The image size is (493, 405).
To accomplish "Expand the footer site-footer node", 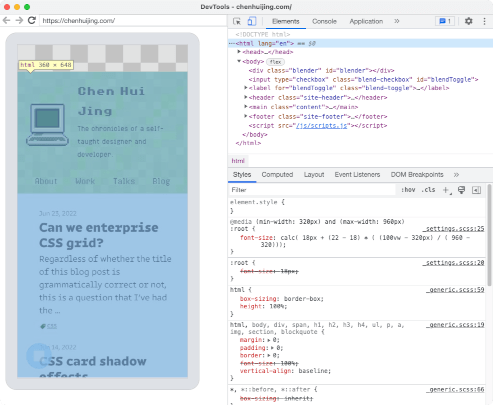I will [x=246, y=116].
